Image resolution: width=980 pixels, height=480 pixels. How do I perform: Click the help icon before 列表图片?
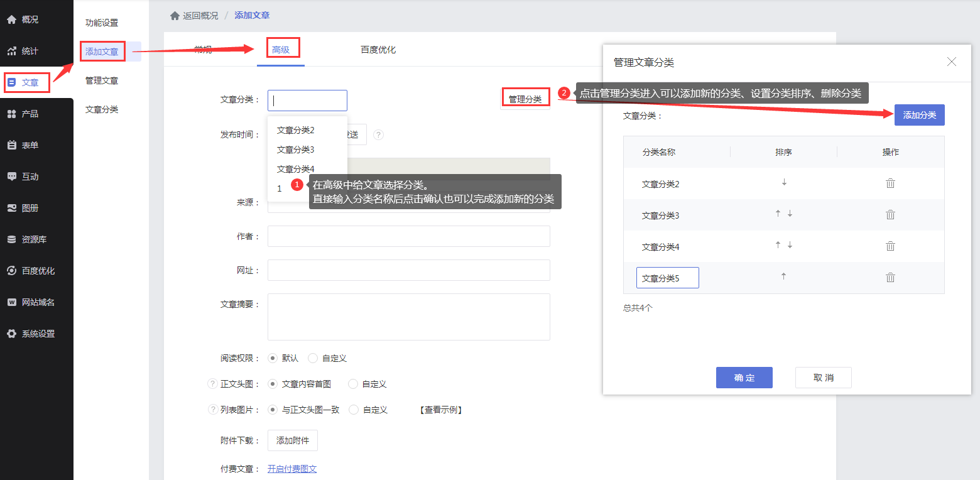(212, 410)
